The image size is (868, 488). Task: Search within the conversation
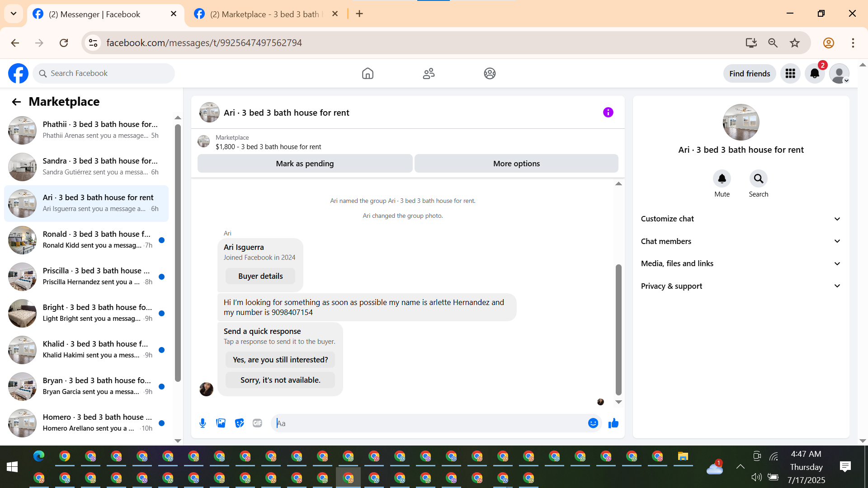[x=758, y=179]
